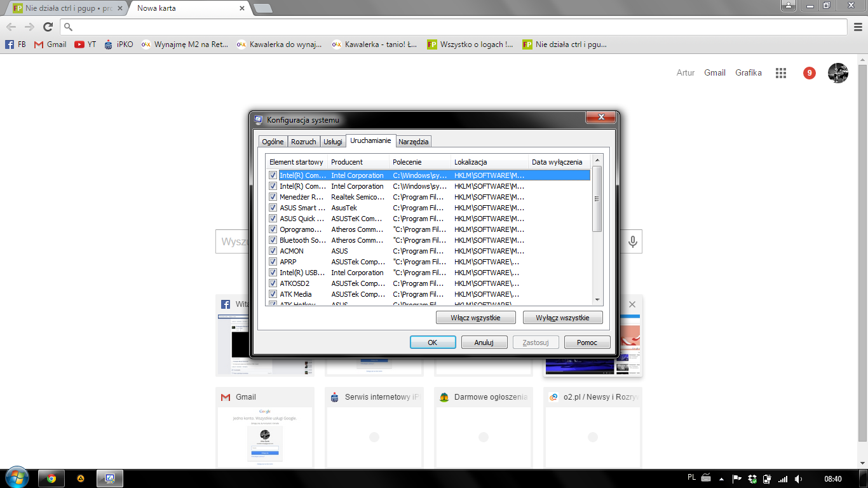Uncheck the Menedżer Realtek startup item checkbox
This screenshot has height=488, width=868.
[x=273, y=197]
